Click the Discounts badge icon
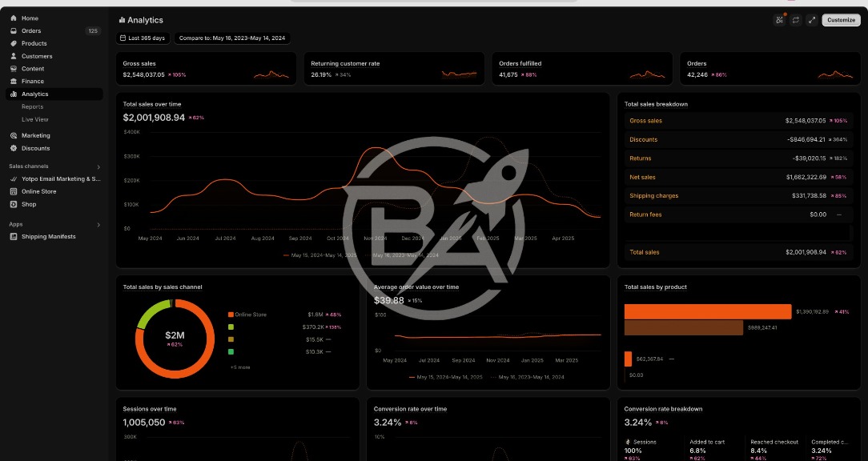This screenshot has width=868, height=461. pyautogui.click(x=14, y=148)
